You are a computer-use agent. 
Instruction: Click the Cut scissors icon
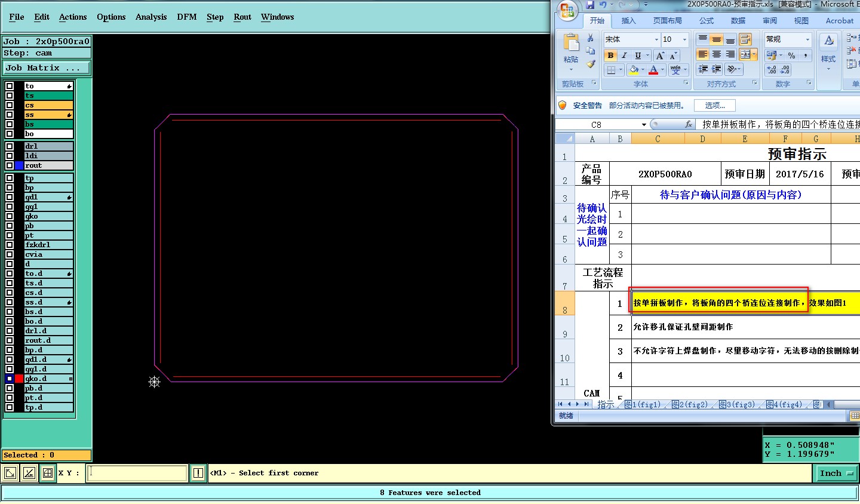click(591, 39)
